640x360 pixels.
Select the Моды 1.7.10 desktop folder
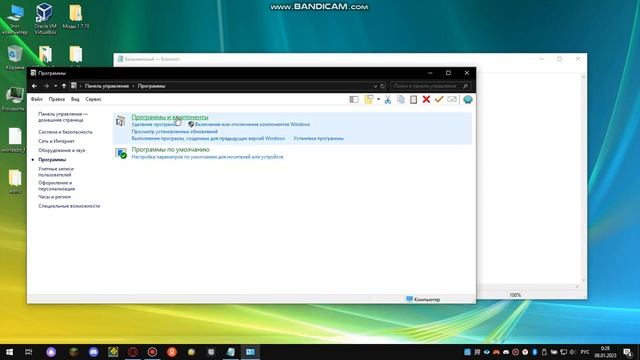tap(76, 16)
